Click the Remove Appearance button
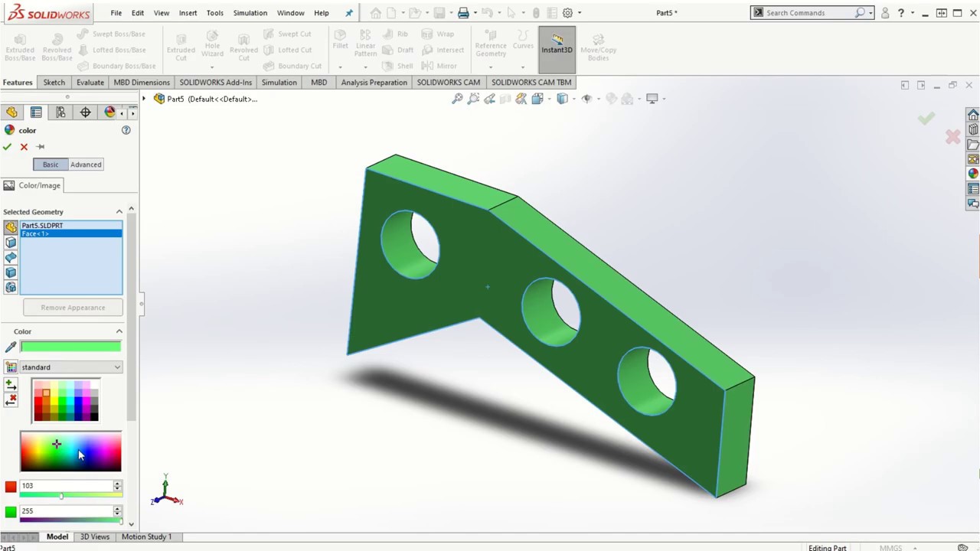This screenshot has width=980, height=551. (73, 308)
